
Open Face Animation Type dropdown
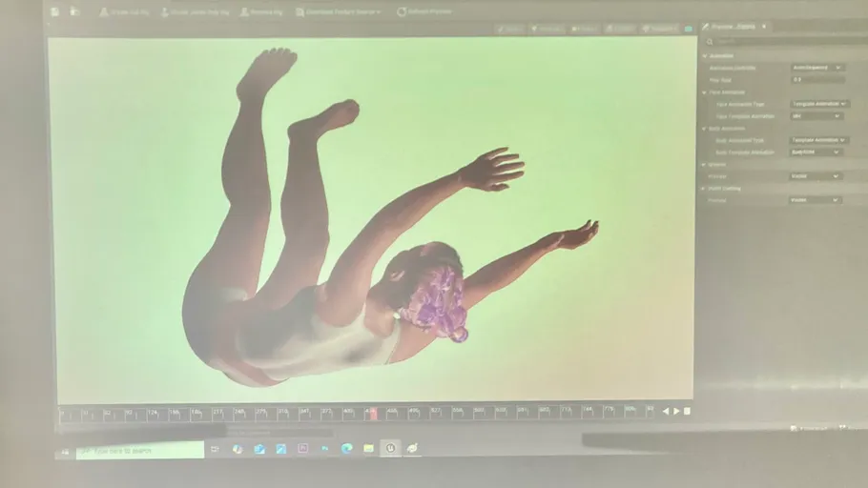tap(818, 104)
